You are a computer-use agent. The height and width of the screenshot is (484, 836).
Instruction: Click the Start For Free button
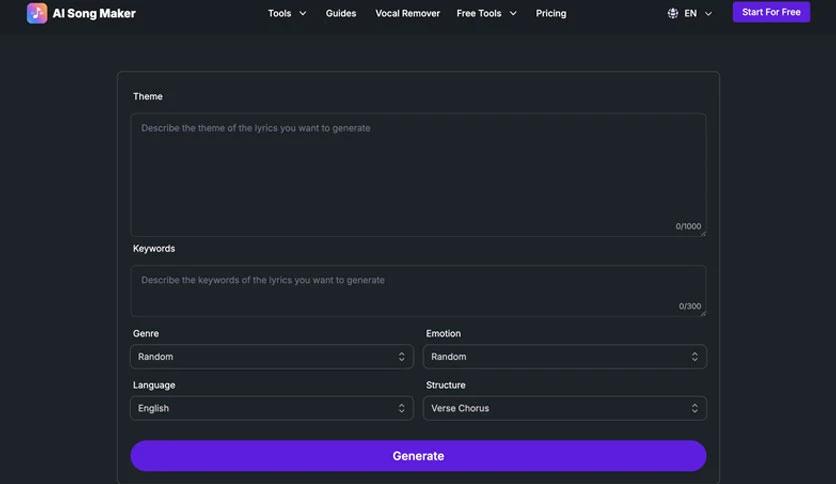pos(771,13)
